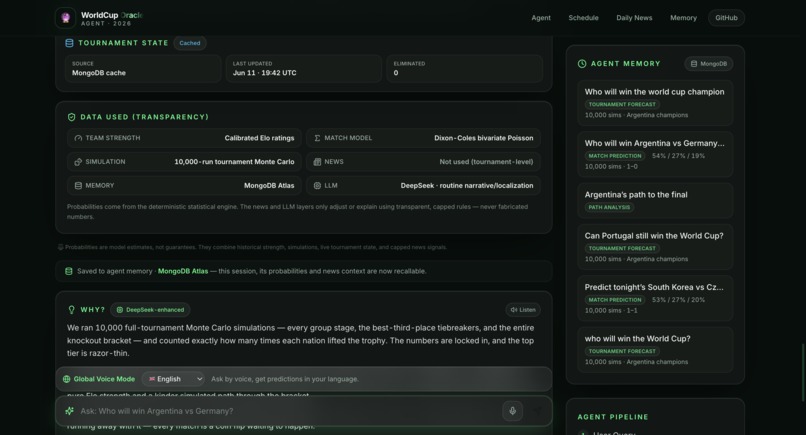Click the '54% / 27% / 19%' probabilities

[679, 156]
